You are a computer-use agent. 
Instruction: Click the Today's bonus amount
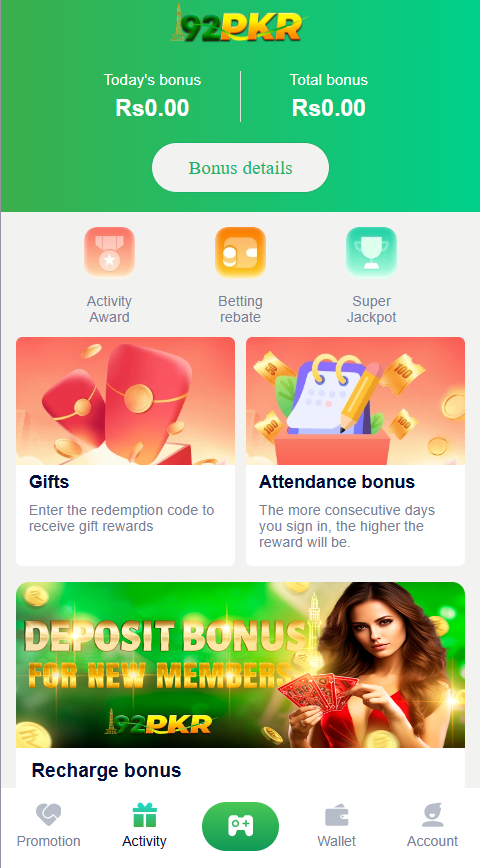tap(152, 108)
